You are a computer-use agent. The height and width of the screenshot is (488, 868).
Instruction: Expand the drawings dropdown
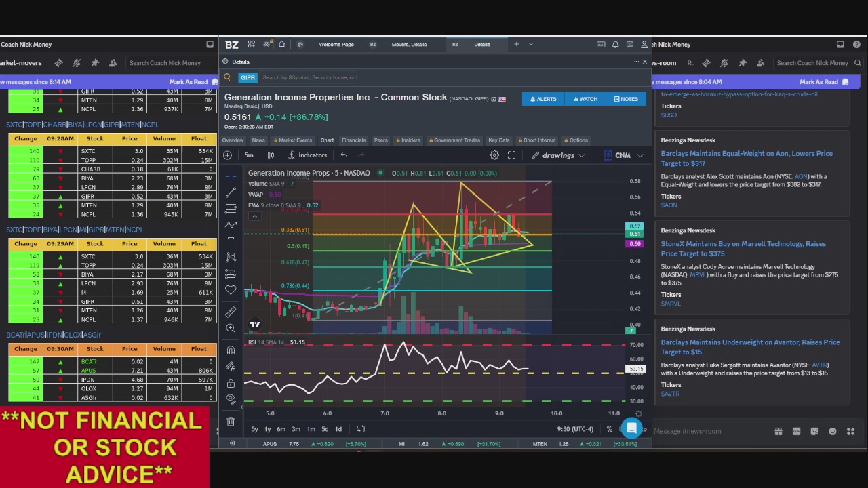click(558, 155)
